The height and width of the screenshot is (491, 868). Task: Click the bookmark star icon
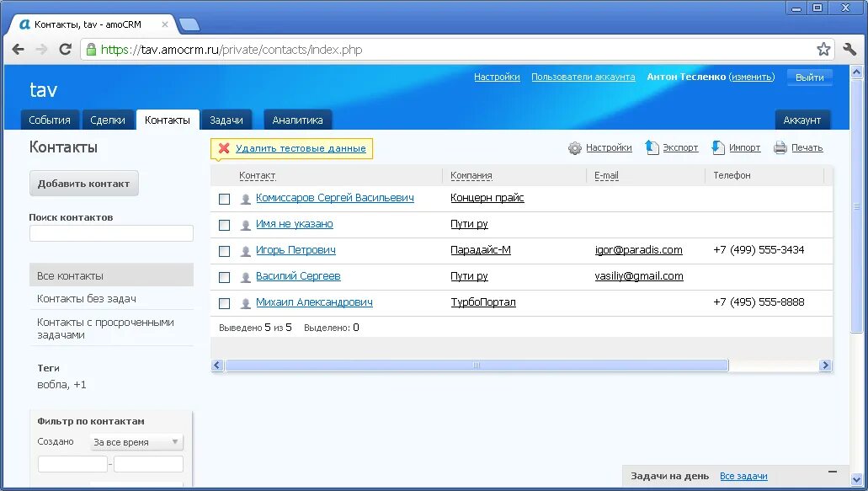(823, 49)
